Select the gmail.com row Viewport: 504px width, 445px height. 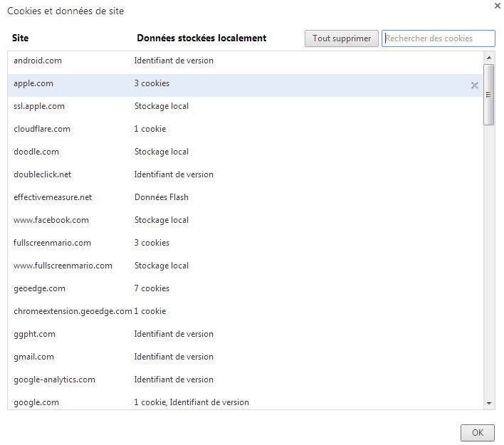coord(33,357)
